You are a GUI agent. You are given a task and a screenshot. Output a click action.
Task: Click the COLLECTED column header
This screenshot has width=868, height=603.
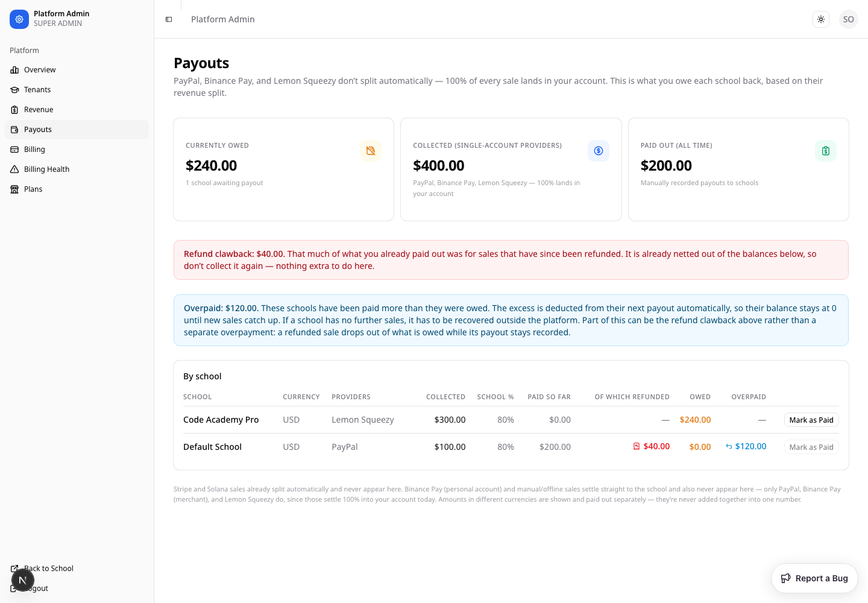(445, 397)
